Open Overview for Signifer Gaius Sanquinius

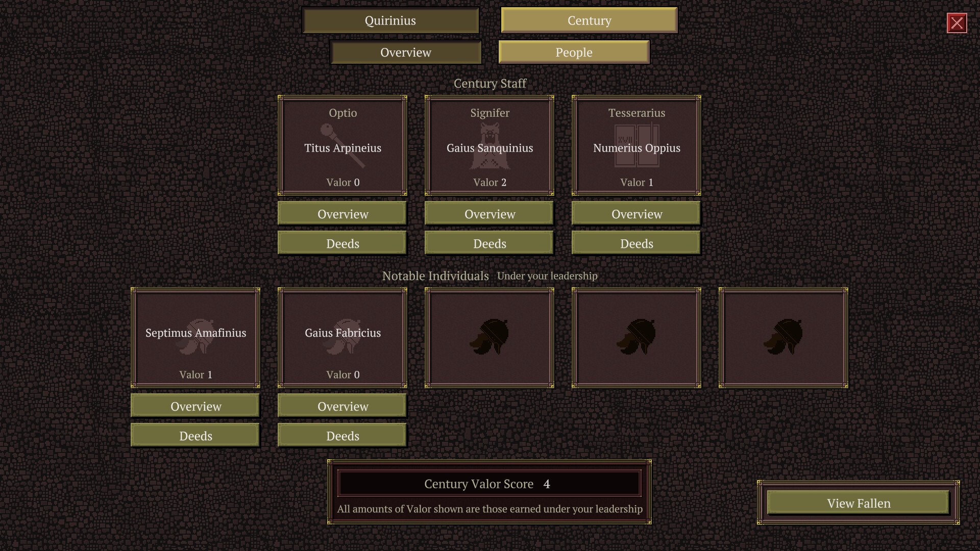[x=488, y=214]
